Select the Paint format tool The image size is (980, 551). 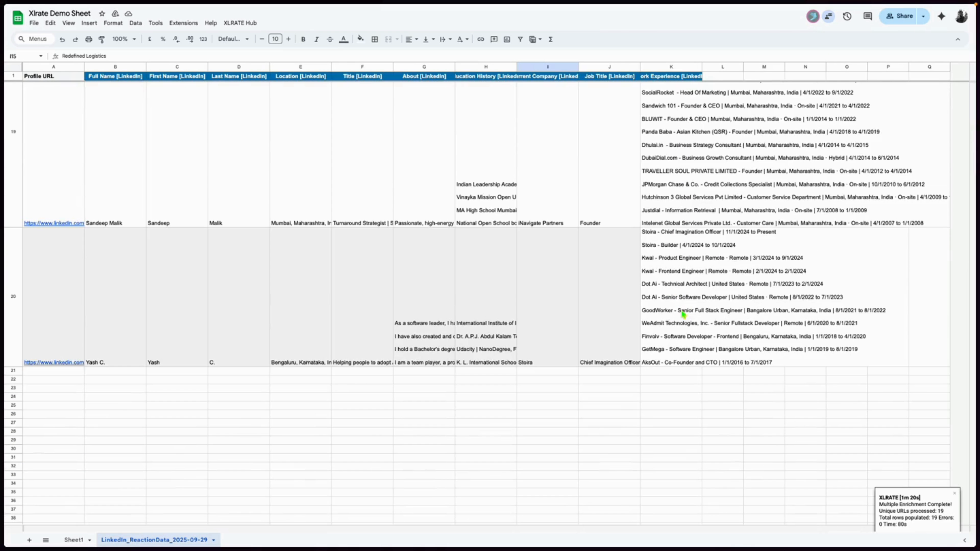tap(102, 39)
